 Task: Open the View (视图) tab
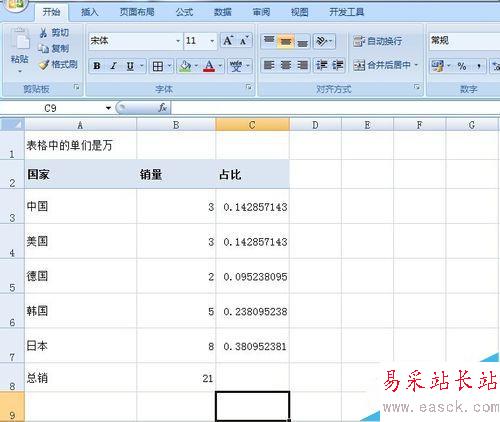point(299,12)
